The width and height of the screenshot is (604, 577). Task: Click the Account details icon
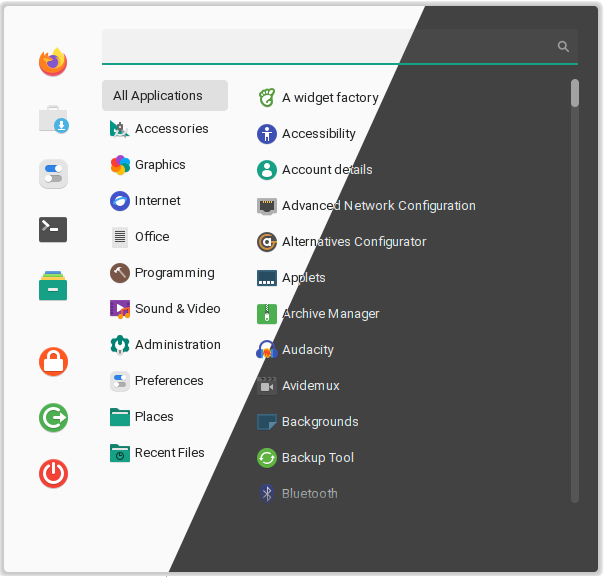pyautogui.click(x=267, y=170)
